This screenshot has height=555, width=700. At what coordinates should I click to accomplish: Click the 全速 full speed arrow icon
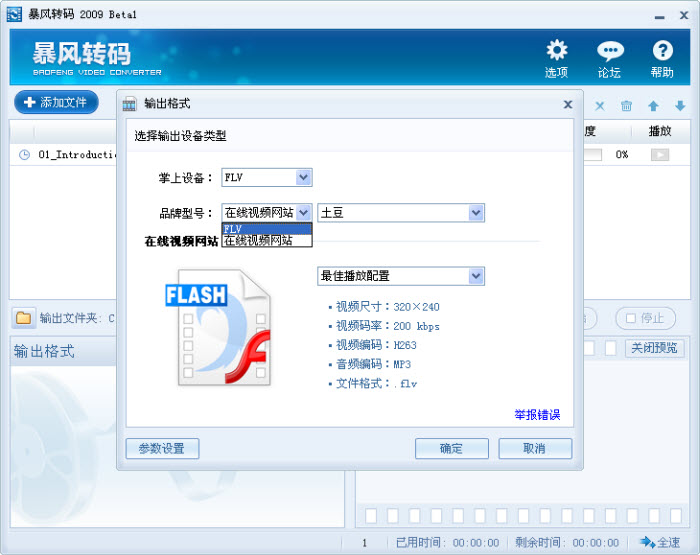(647, 542)
